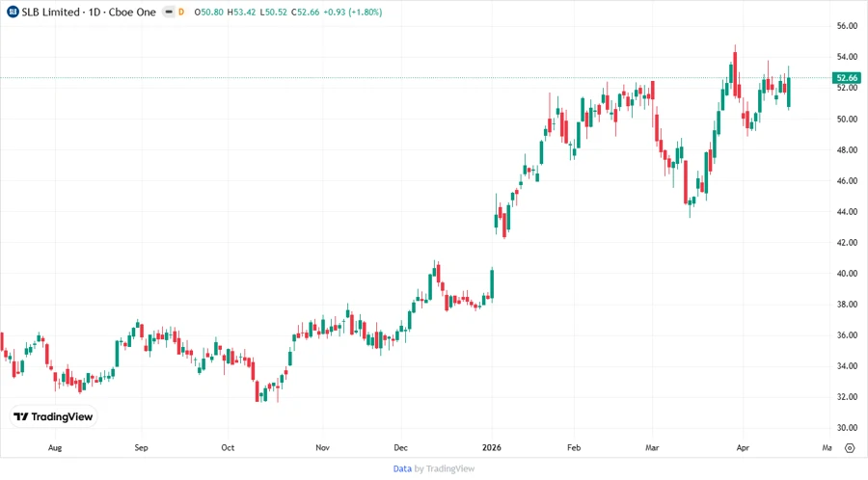The height and width of the screenshot is (480, 868).
Task: Click the SLB Limited symbol title
Action: click(x=50, y=12)
